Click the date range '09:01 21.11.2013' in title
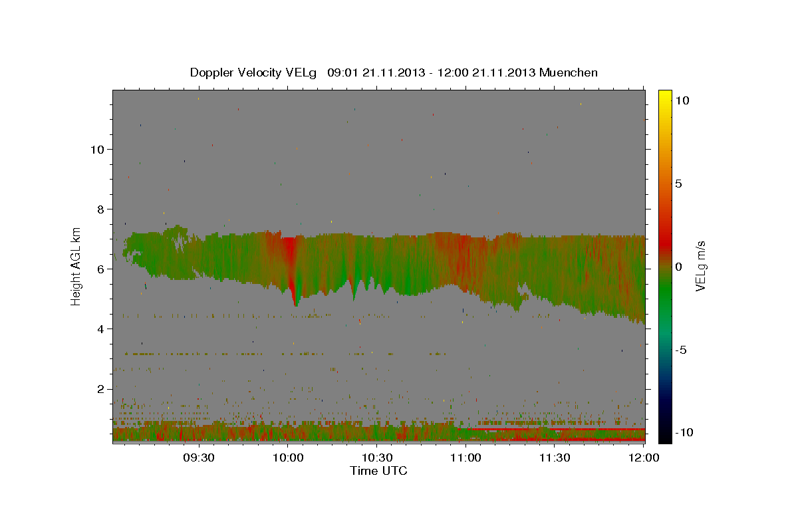Image resolution: width=798 pixels, height=532 pixels. [x=375, y=72]
